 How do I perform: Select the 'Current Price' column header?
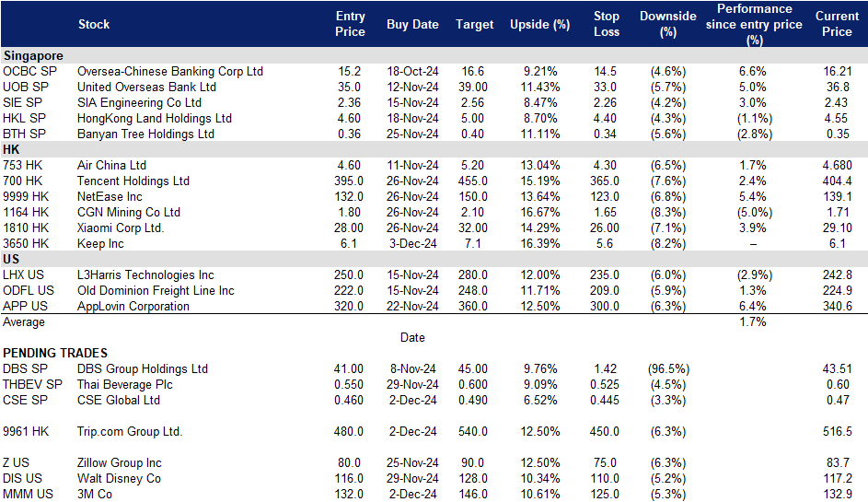[x=837, y=24]
